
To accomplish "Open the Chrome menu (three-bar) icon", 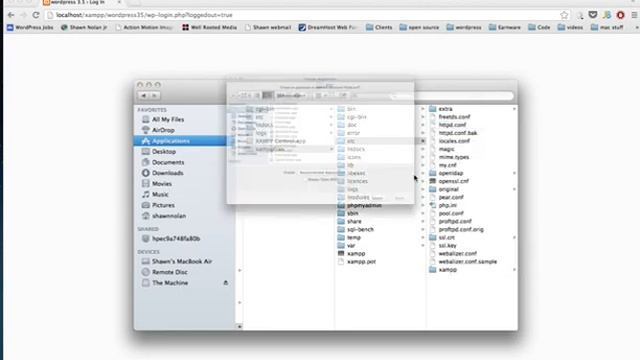I will click(634, 15).
